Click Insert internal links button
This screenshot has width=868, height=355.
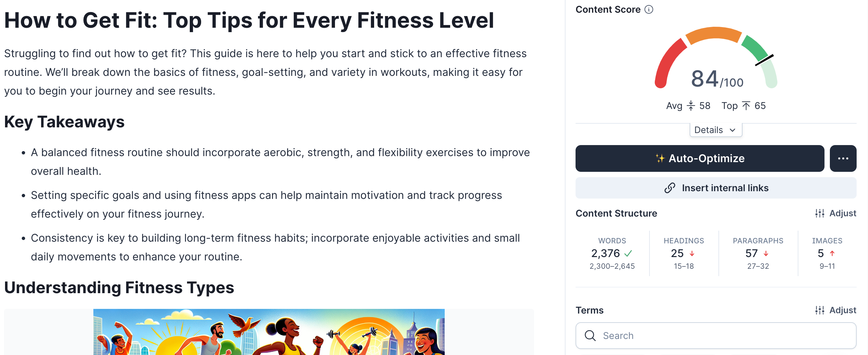715,188
